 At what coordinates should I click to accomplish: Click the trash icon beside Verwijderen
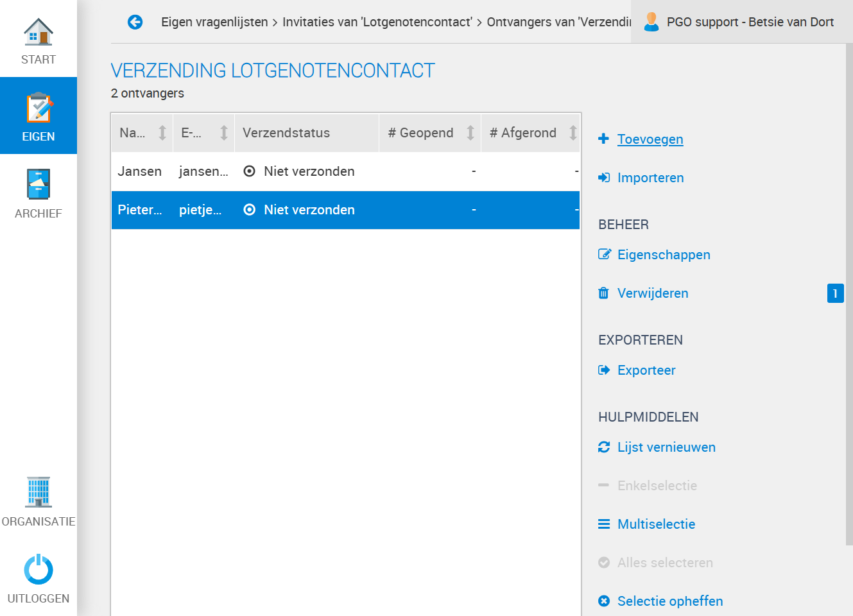pos(603,293)
